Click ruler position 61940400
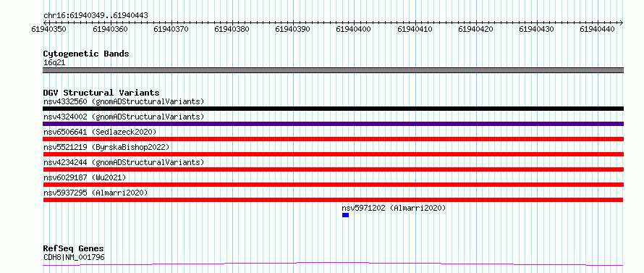 pyautogui.click(x=354, y=29)
